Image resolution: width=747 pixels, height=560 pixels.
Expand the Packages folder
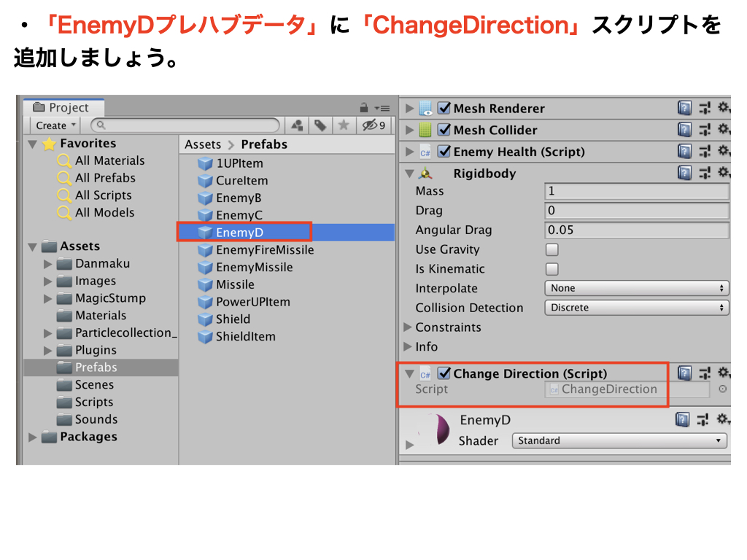pyautogui.click(x=32, y=437)
